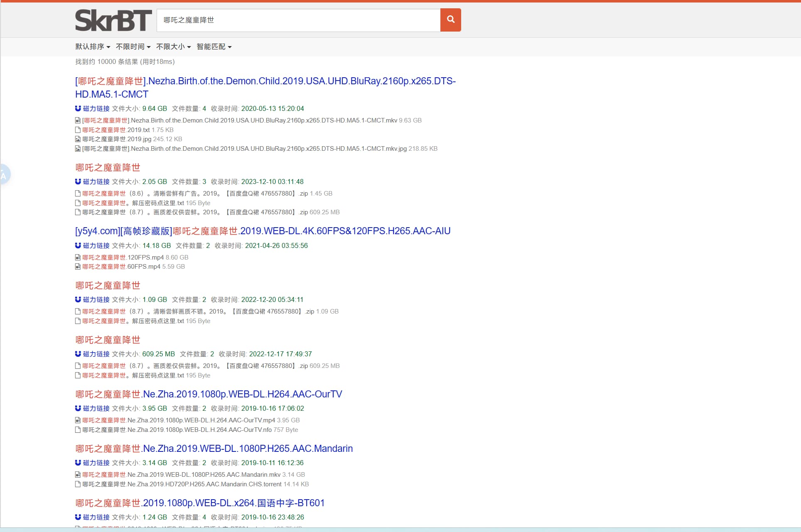Click the SkrBT logo
The width and height of the screenshot is (801, 532).
[113, 20]
